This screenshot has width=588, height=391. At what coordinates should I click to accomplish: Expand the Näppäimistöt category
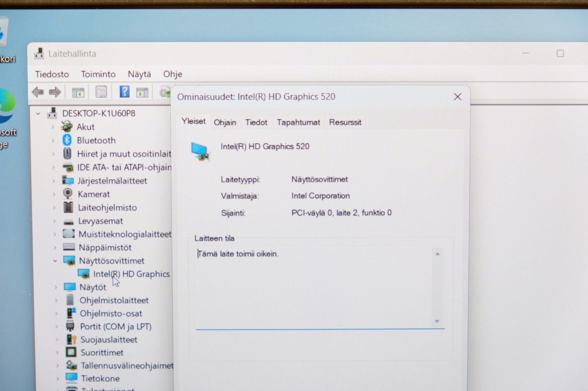(x=55, y=247)
